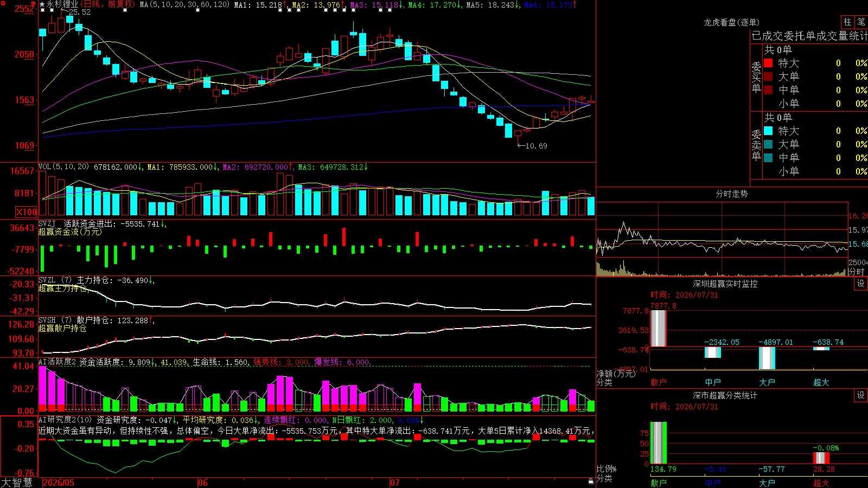Click the MA1: 15.218 value

pos(258,4)
